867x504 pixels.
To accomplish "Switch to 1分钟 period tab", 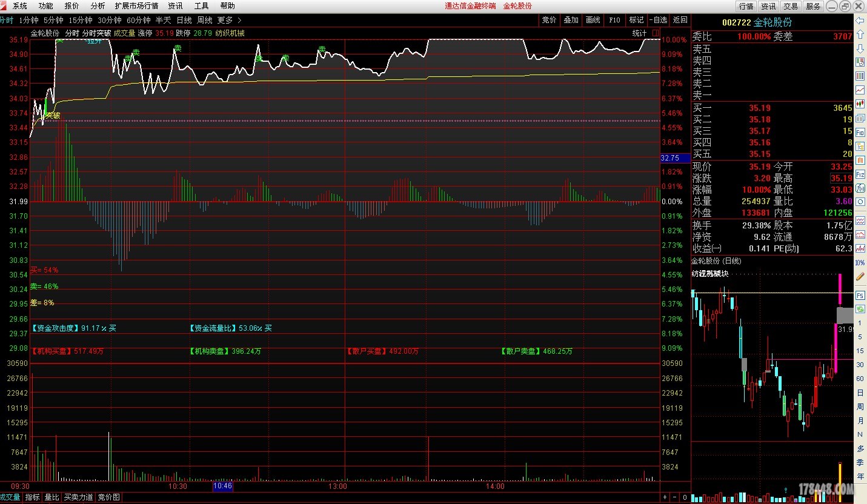I will (28, 20).
